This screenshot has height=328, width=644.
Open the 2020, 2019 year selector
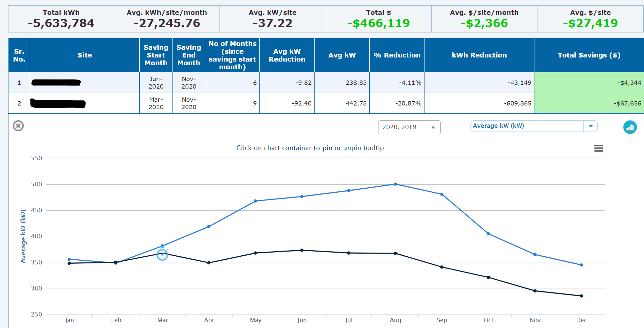[409, 127]
